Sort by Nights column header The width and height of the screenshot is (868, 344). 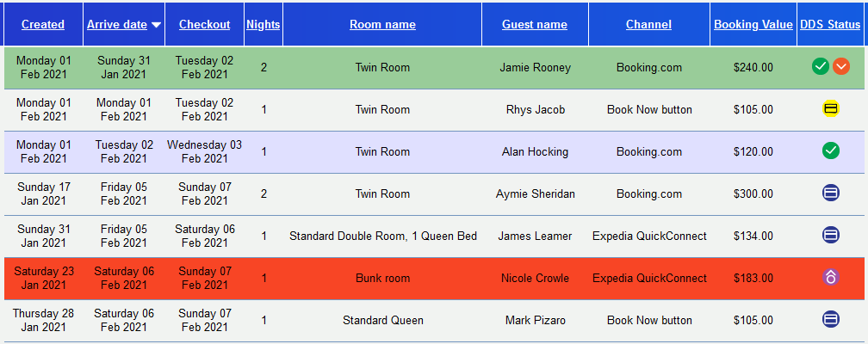tap(263, 24)
